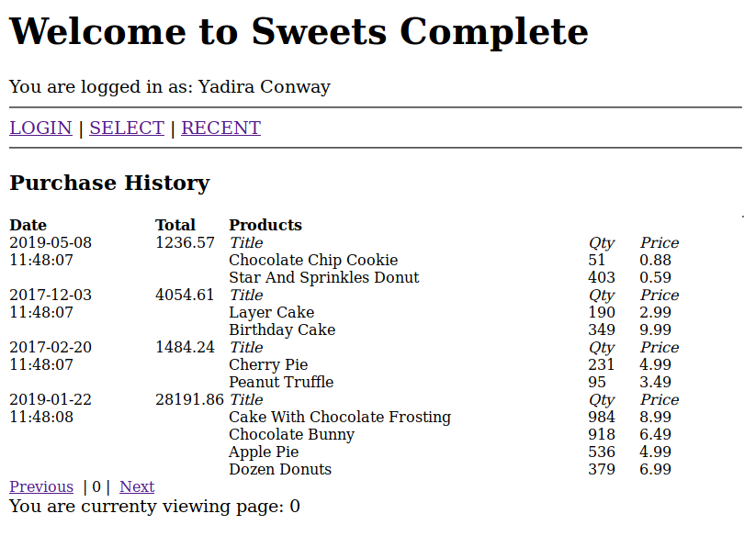
Task: Go to the RECENT page link
Action: (220, 128)
